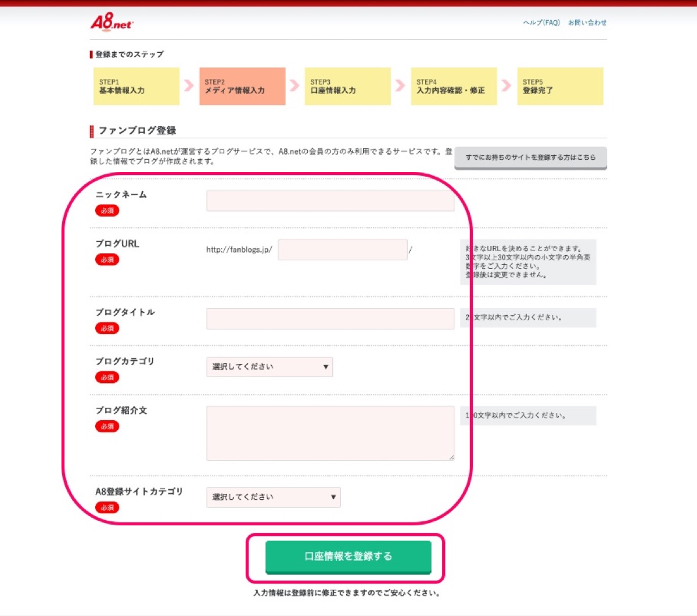Image resolution: width=697 pixels, height=616 pixels.
Task: Select STEP3 口座情報入力 step
Action: 348,86
